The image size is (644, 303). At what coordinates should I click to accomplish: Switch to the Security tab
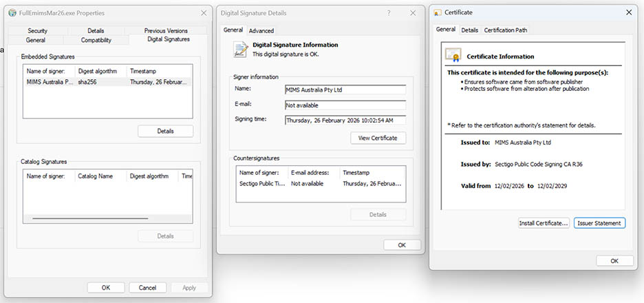[x=38, y=31]
